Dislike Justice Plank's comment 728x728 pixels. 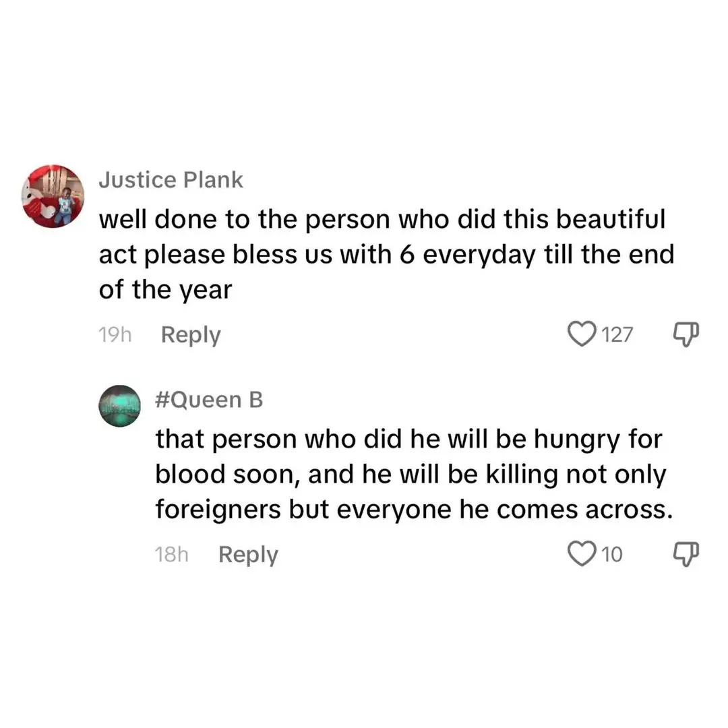[x=687, y=333]
